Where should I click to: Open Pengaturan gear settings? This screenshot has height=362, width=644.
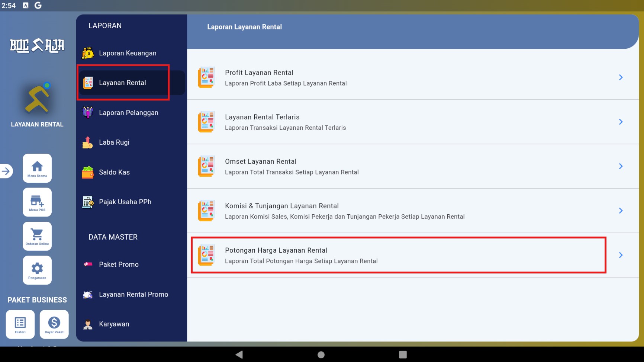click(x=37, y=270)
